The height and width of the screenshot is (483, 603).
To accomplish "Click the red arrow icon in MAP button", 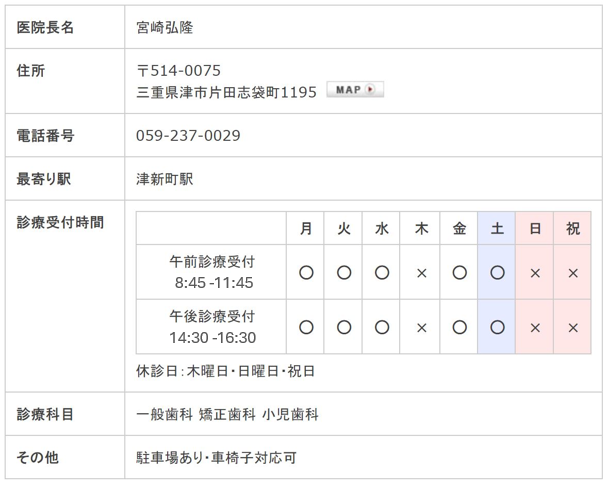I will click(370, 89).
